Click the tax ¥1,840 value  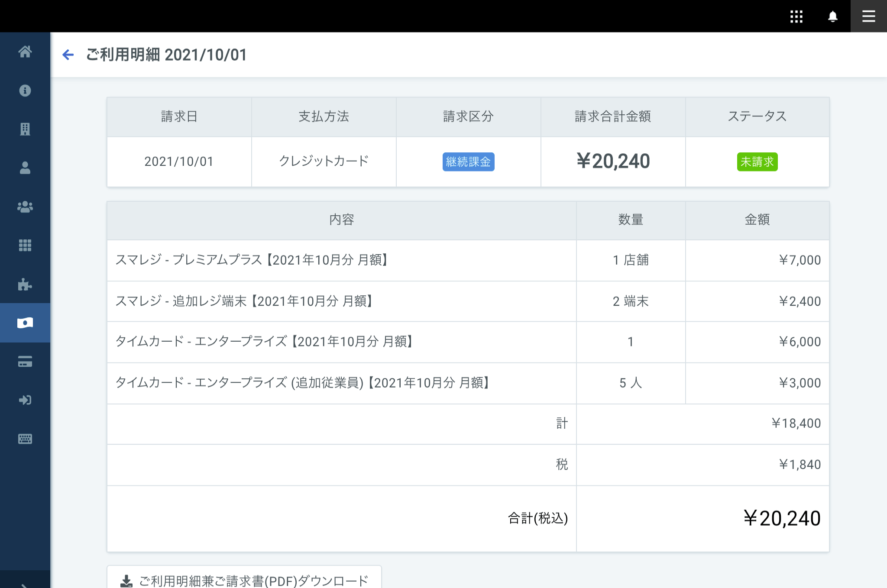click(x=800, y=465)
